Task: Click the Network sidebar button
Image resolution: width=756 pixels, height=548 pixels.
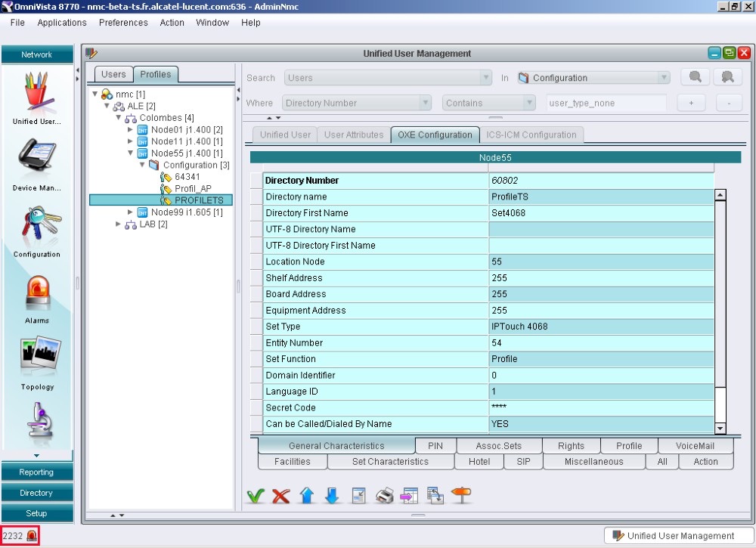Action: [37, 54]
